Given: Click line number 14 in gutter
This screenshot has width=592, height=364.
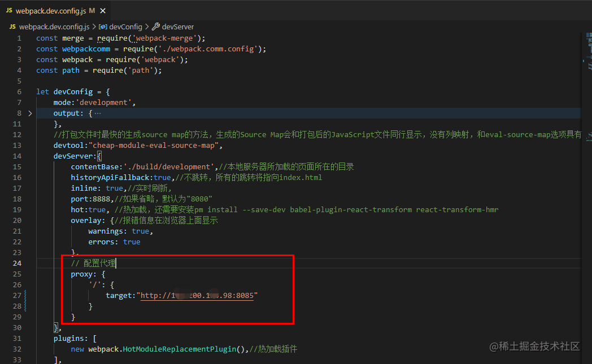Looking at the screenshot, I should click(x=17, y=156).
